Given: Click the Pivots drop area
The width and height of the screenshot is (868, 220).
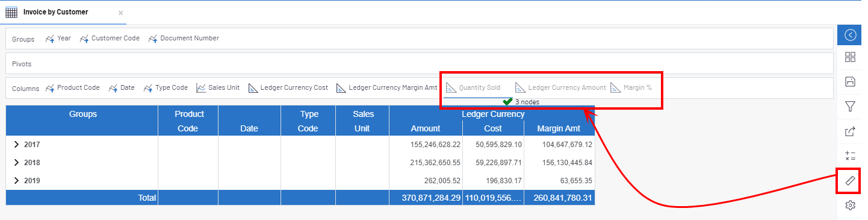Looking at the screenshot, I should [x=420, y=63].
